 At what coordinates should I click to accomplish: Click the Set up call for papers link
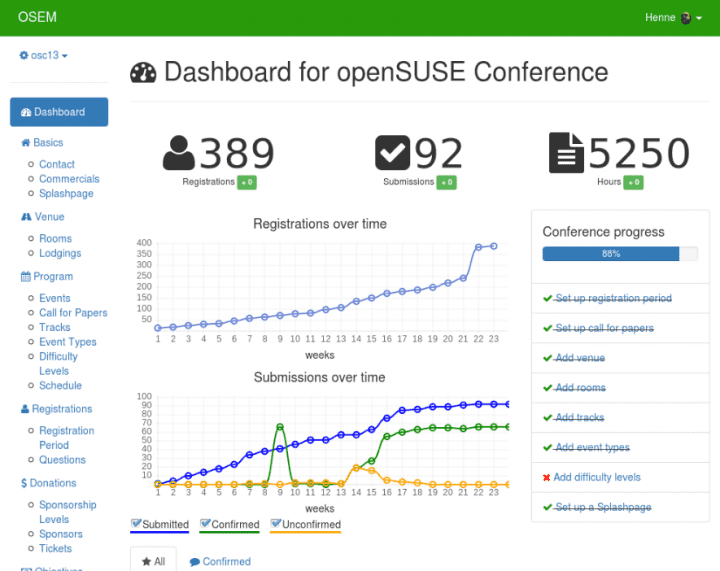604,328
